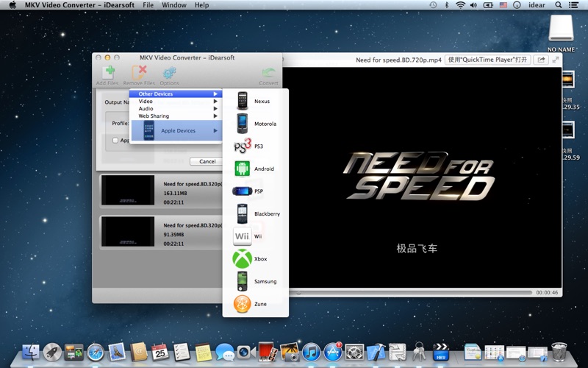
Task: Pick the Blackberry device profile
Action: (255, 213)
